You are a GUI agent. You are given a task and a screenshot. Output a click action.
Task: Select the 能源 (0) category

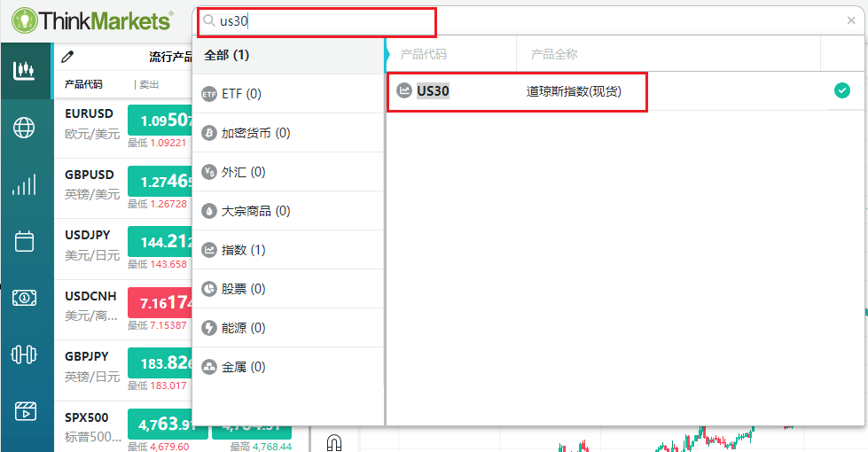[x=288, y=328]
